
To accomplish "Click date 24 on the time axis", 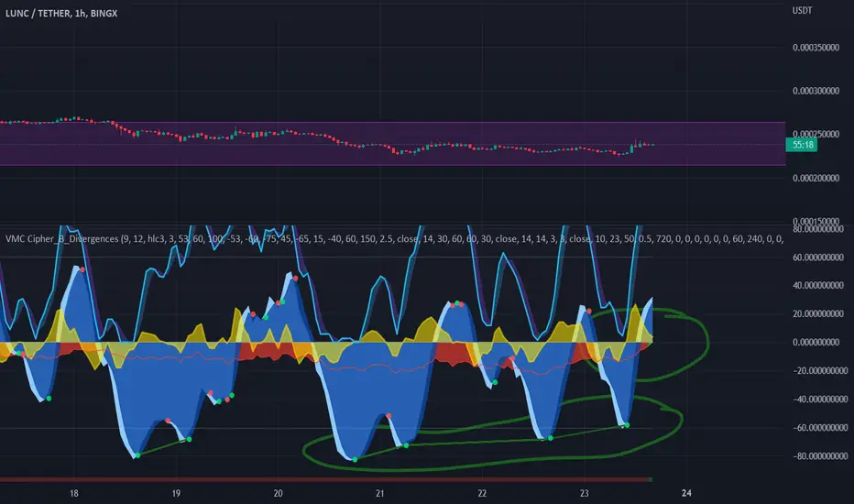I will [x=686, y=494].
